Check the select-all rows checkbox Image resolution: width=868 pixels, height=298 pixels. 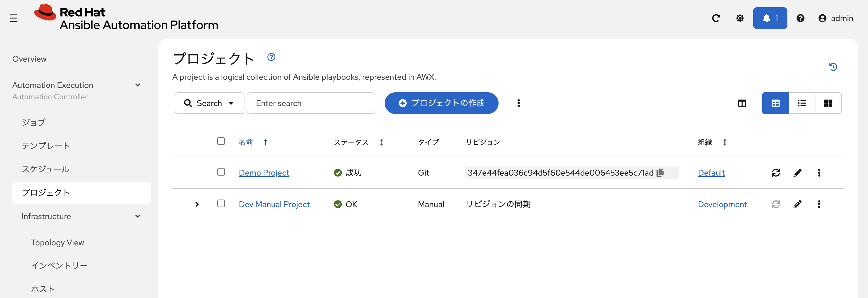pos(221,141)
